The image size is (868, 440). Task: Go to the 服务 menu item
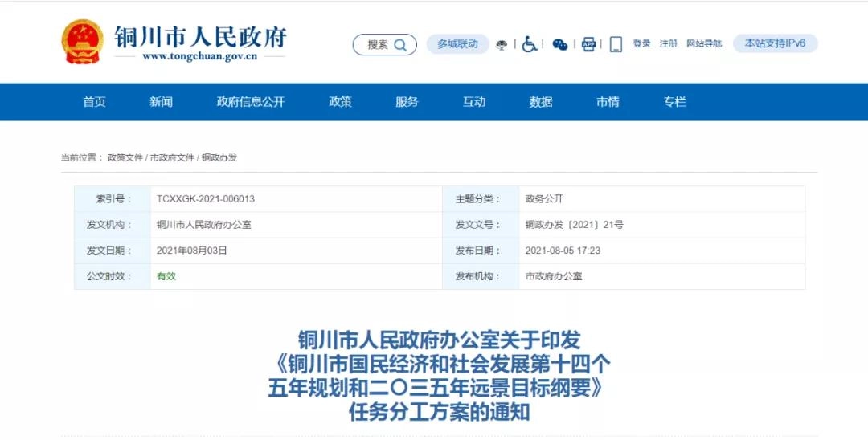pyautogui.click(x=407, y=102)
